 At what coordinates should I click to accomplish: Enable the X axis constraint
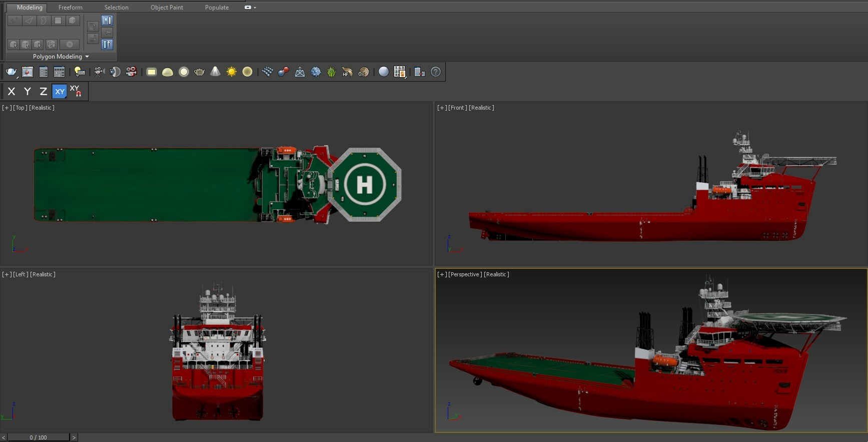(x=12, y=91)
